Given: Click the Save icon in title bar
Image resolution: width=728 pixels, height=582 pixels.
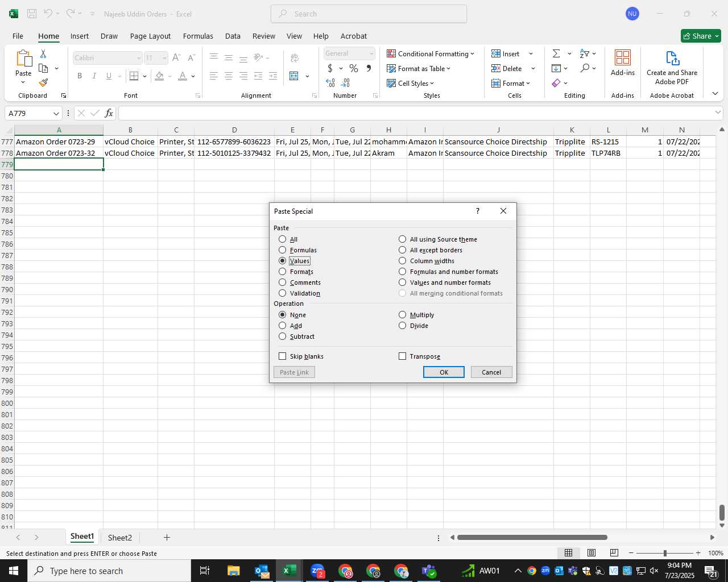Looking at the screenshot, I should [32, 14].
